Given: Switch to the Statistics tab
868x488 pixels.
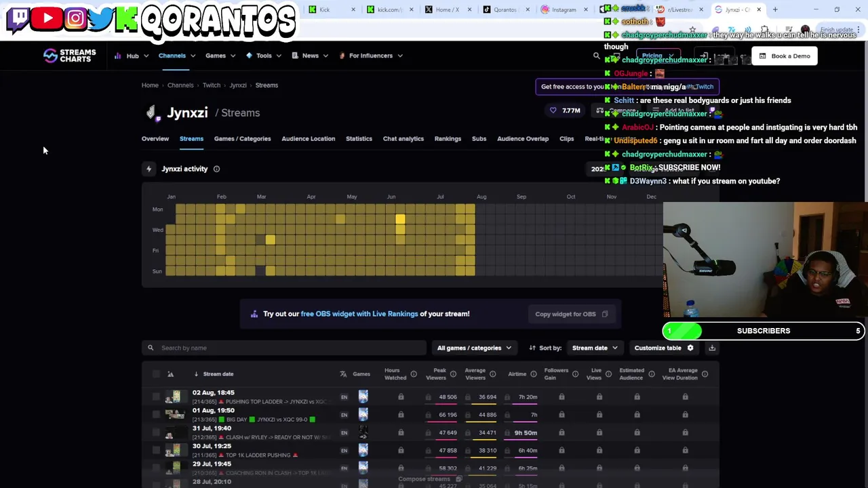Looking at the screenshot, I should (359, 139).
